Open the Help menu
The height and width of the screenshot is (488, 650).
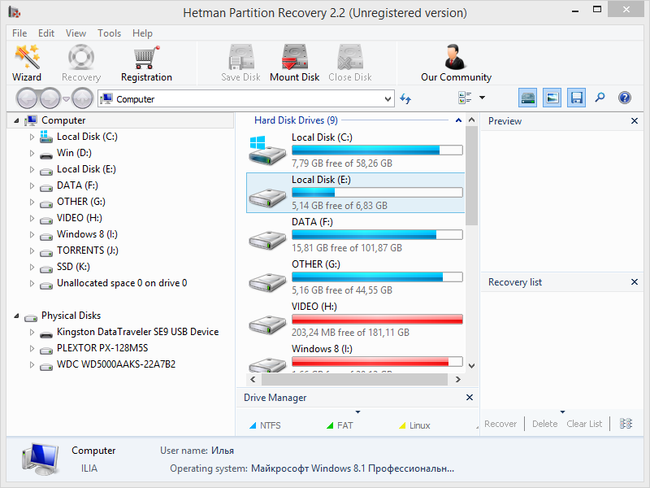tap(142, 33)
